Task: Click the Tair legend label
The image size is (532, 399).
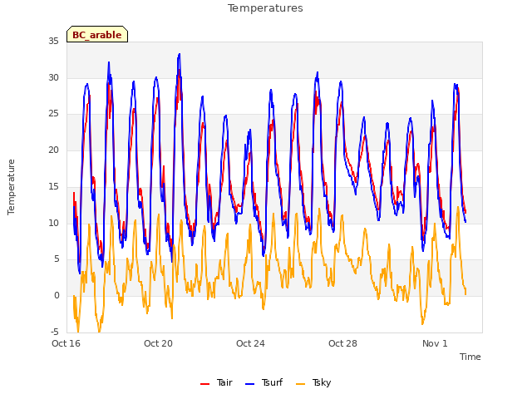Action: click(224, 382)
